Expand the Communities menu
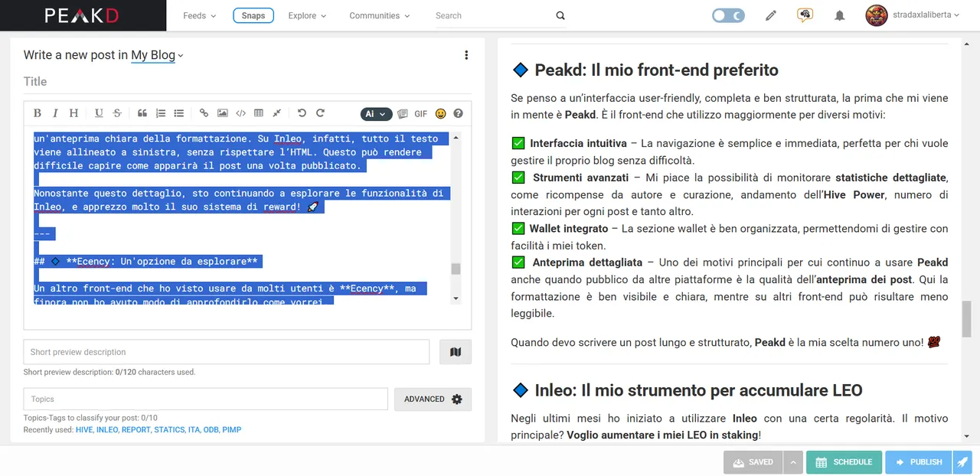Viewport: 980px width, 476px height. point(379,15)
